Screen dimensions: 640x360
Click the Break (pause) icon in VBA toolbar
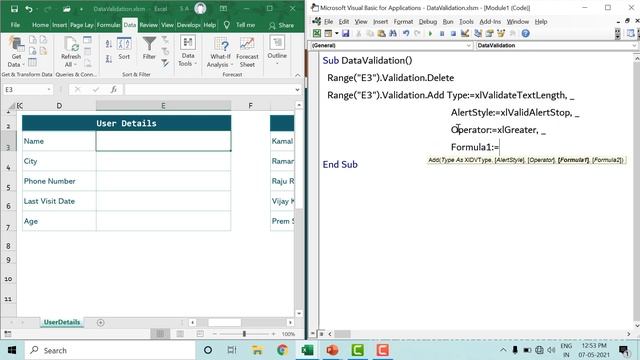442,33
